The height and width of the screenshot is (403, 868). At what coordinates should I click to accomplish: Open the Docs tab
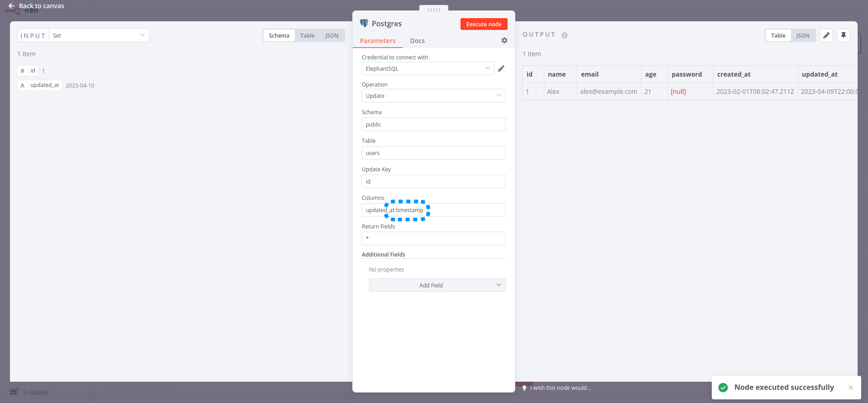[417, 41]
